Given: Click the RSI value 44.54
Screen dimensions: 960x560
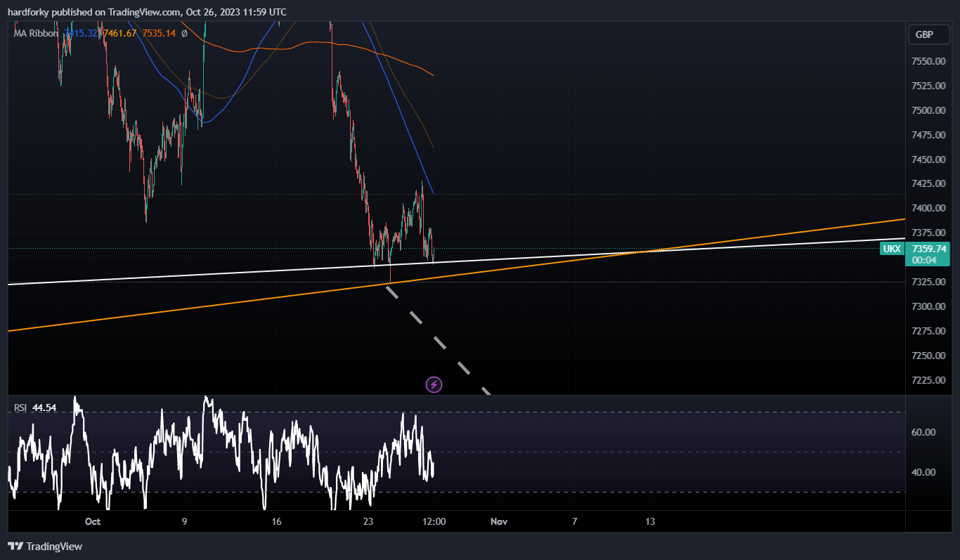Looking at the screenshot, I should pyautogui.click(x=44, y=408).
